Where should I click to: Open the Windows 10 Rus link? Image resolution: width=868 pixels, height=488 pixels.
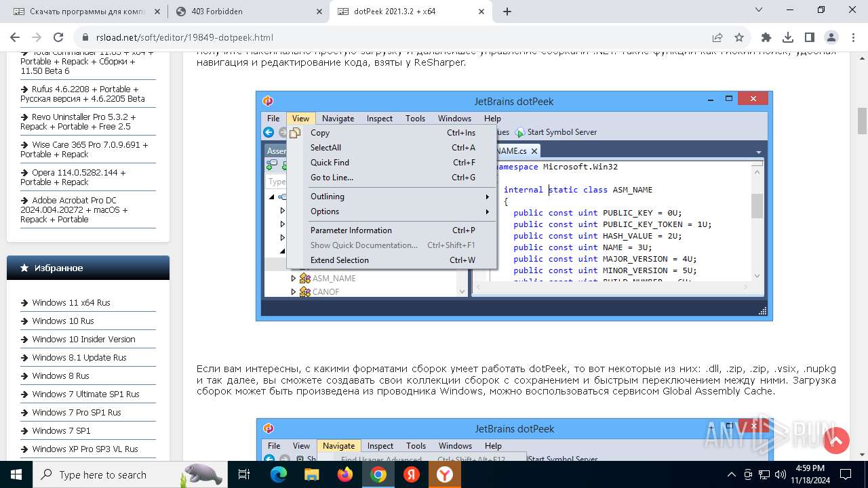tap(63, 321)
